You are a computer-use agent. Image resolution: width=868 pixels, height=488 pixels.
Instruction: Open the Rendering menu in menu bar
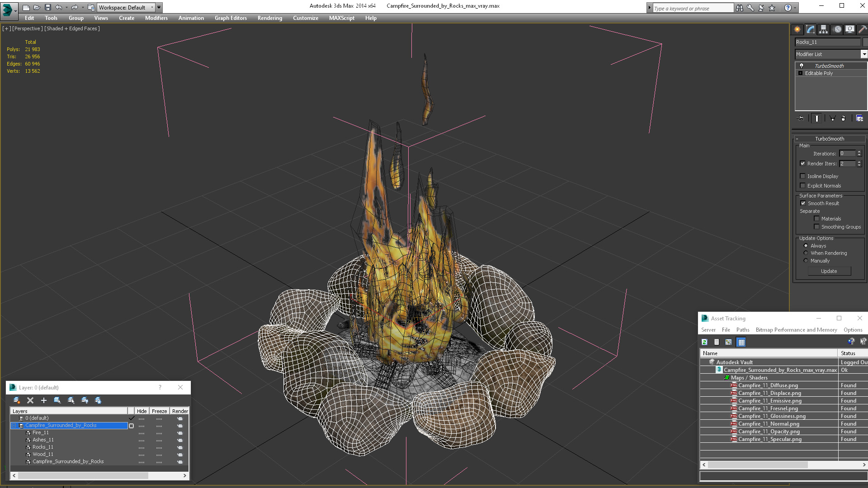(270, 18)
